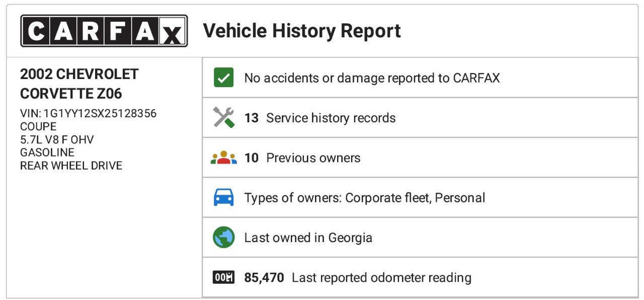Select the Types of owners row
The height and width of the screenshot is (300, 644).
click(364, 197)
